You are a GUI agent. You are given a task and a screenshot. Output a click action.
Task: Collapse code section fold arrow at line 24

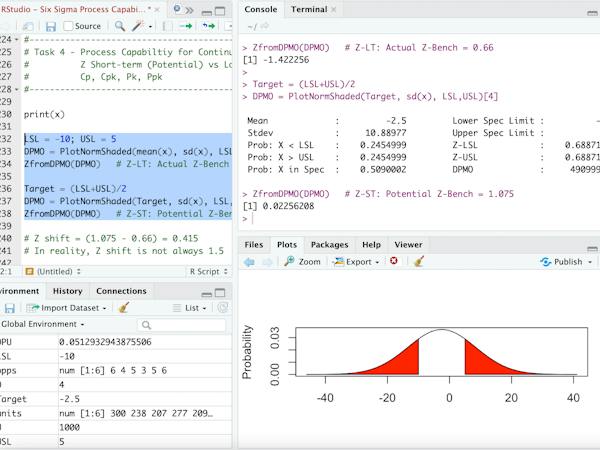16,39
